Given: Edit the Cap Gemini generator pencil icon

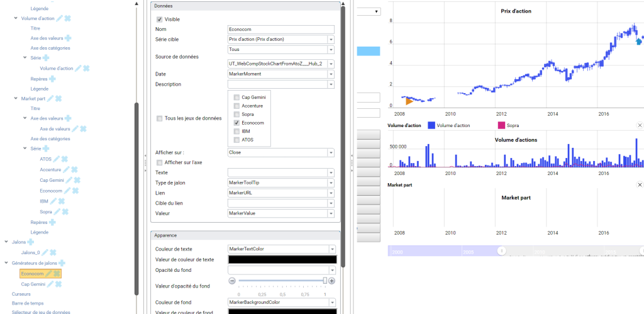Looking at the screenshot, I should (50, 284).
